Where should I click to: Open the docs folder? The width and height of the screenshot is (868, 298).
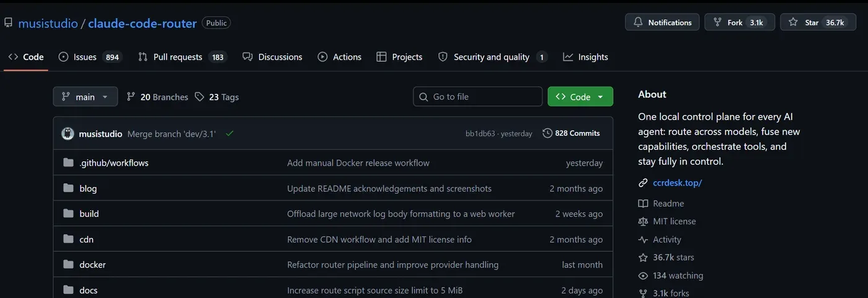click(89, 291)
